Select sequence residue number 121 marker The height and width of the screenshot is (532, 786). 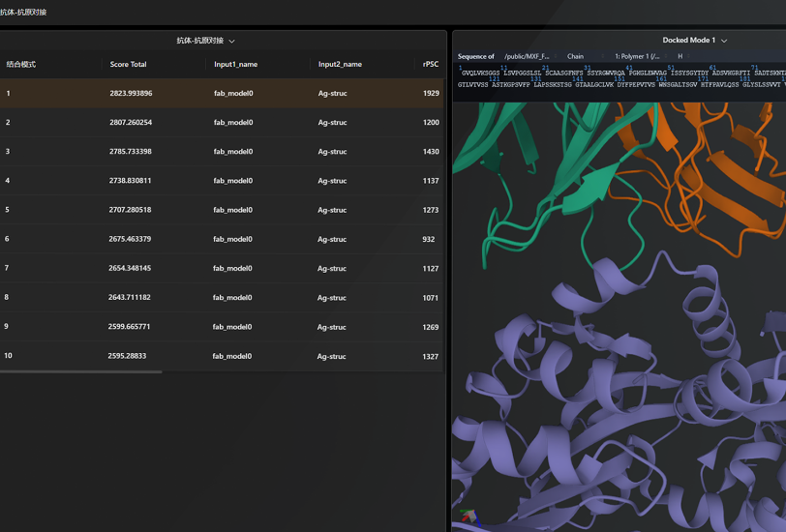point(494,78)
